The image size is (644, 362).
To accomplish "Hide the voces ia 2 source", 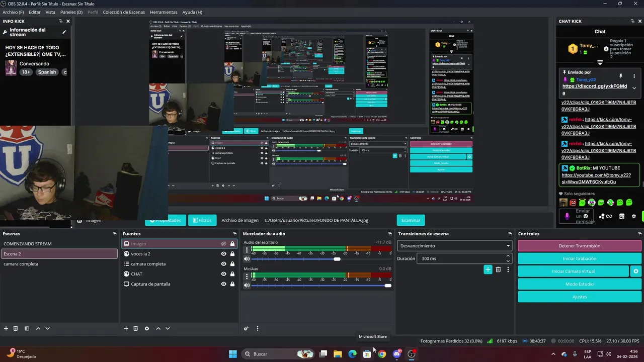I will coord(223,254).
